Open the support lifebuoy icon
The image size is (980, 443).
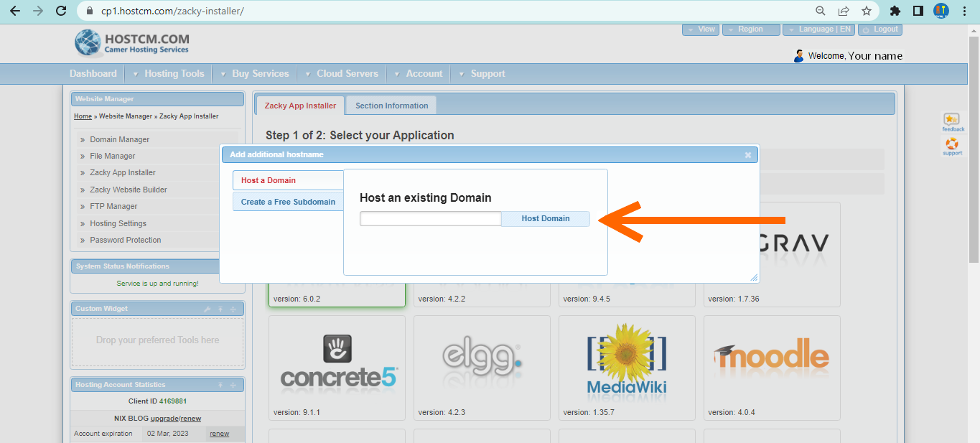(x=952, y=146)
